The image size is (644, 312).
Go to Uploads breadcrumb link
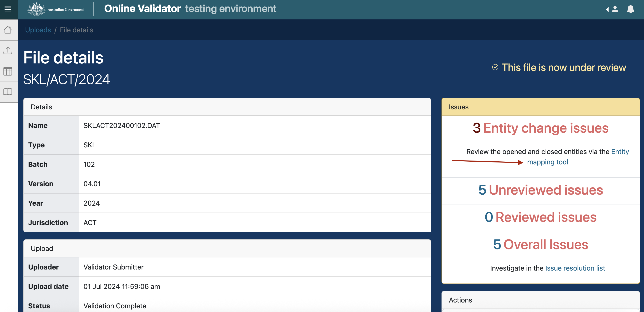[x=38, y=30]
